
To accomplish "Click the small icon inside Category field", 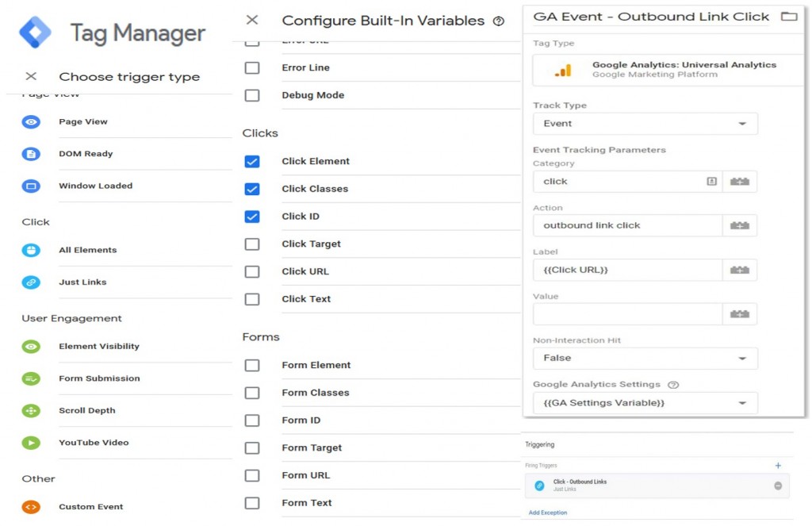I will [712, 182].
